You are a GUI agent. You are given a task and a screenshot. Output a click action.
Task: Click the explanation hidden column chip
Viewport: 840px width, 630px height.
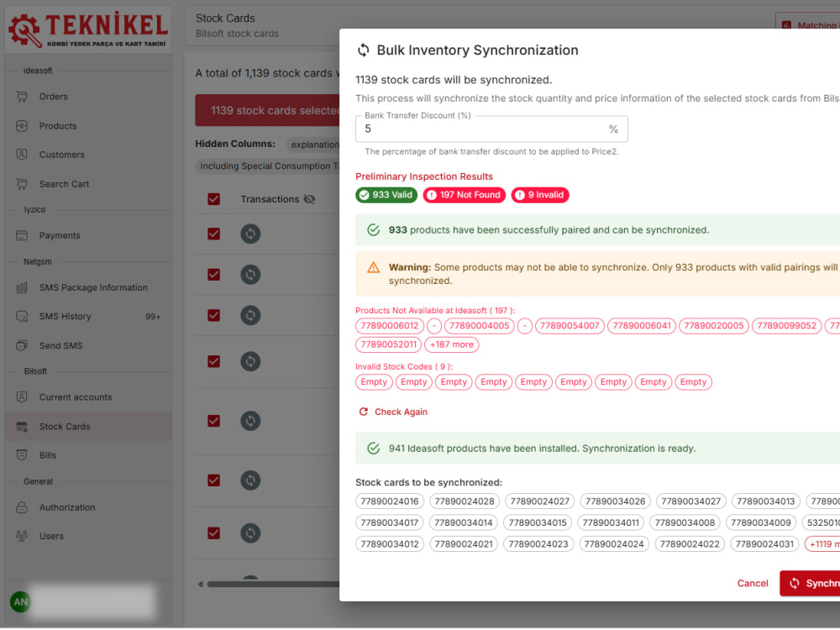(314, 144)
